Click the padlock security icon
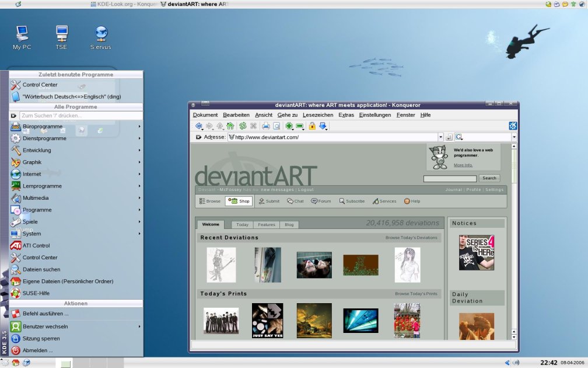This screenshot has height=368, width=588. [x=312, y=126]
